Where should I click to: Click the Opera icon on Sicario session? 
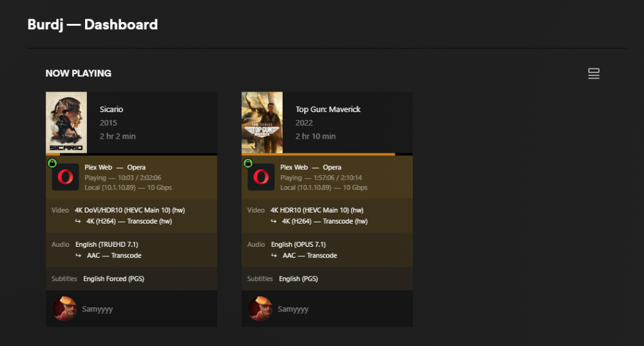[65, 177]
